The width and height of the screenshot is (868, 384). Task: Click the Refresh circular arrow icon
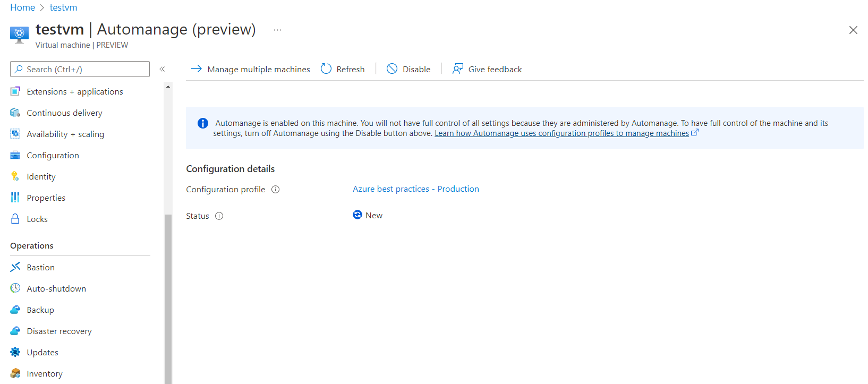tap(326, 69)
